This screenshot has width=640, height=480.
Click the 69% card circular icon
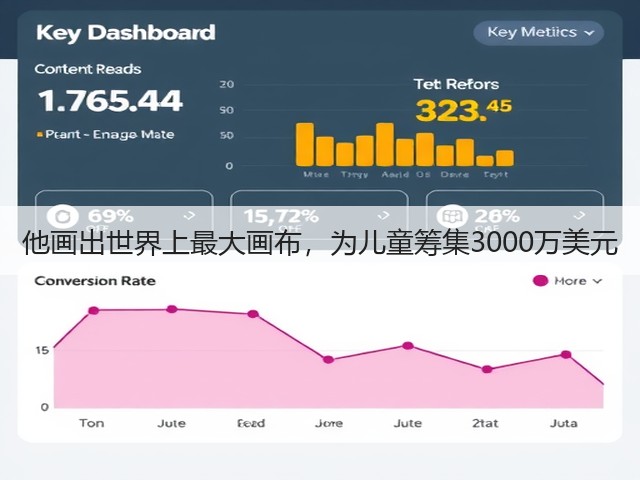62,216
